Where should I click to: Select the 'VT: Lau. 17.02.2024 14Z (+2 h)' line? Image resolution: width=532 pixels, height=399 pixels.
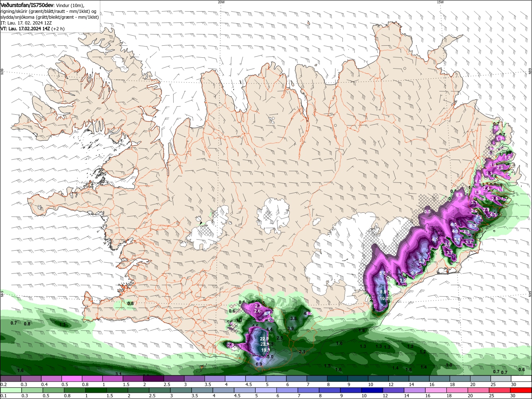(32, 29)
